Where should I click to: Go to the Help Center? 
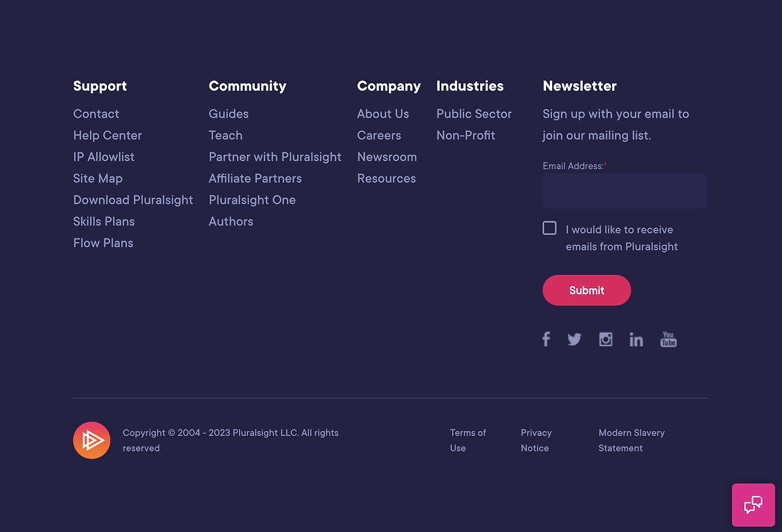click(x=108, y=136)
